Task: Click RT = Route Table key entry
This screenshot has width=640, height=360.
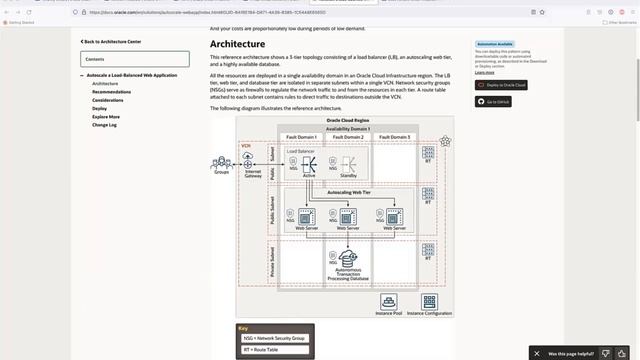Action: coord(275,350)
